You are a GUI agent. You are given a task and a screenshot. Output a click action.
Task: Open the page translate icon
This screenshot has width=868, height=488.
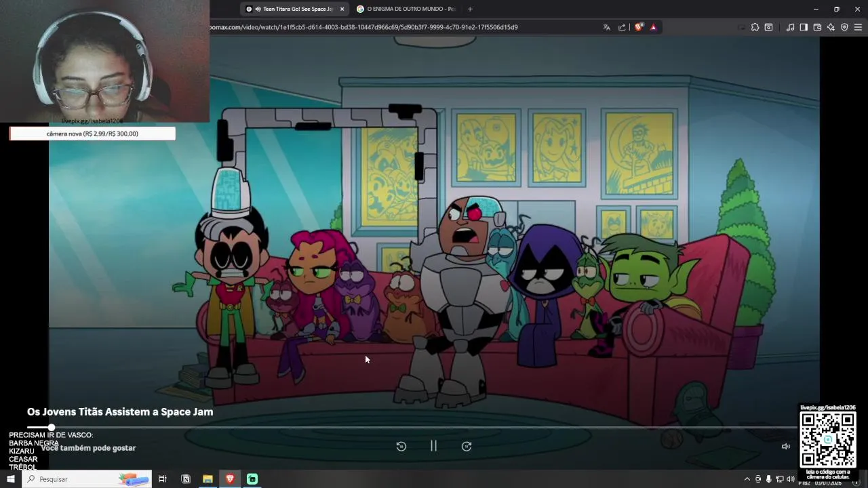click(x=606, y=27)
